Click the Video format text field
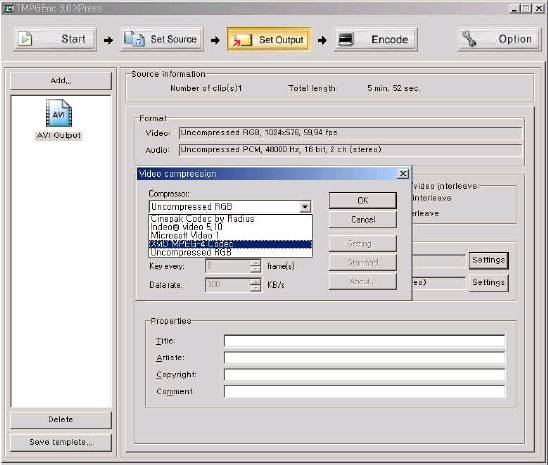Viewport: 548px width, 465px height. tap(351, 133)
